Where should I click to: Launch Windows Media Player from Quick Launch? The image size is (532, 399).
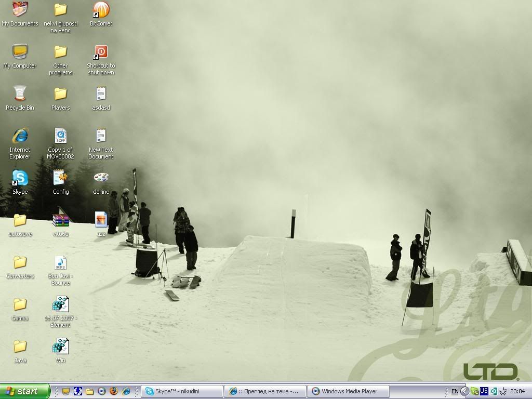102,391
